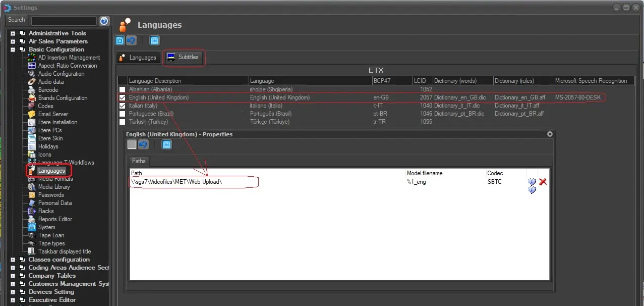
Task: Expand the Devices Setting tree node
Action: coord(13,292)
